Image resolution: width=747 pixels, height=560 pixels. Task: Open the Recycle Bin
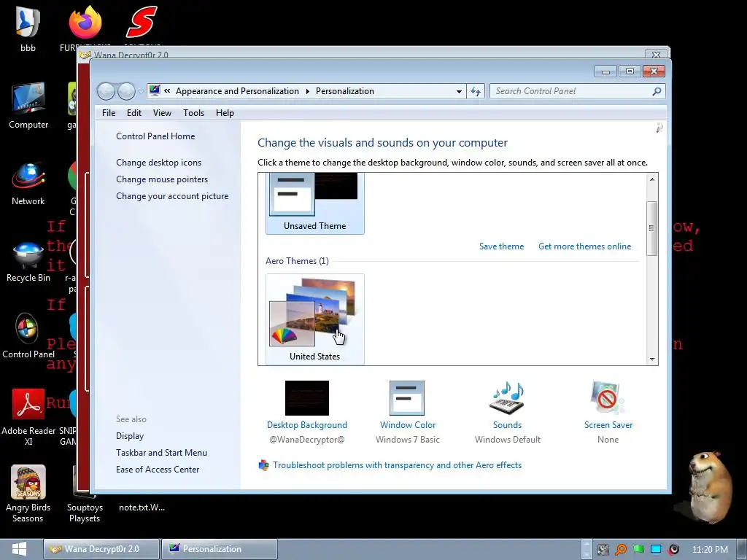[28, 261]
